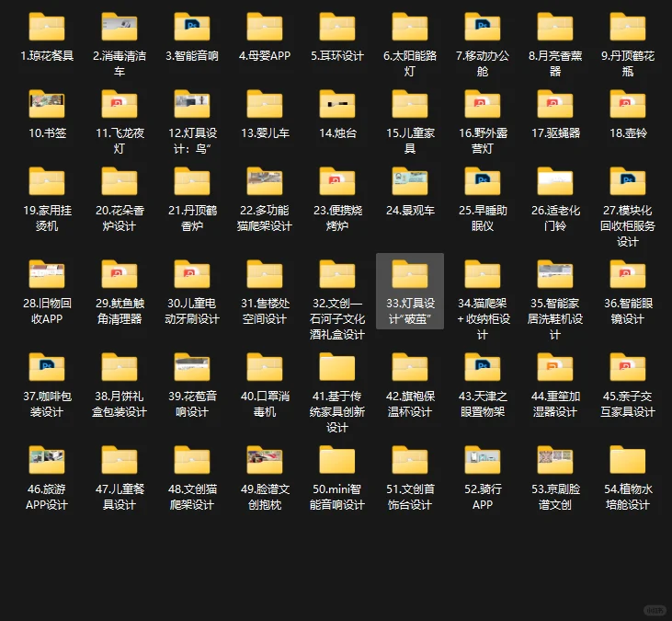Click the folder name label 18.壶铃

point(628,133)
